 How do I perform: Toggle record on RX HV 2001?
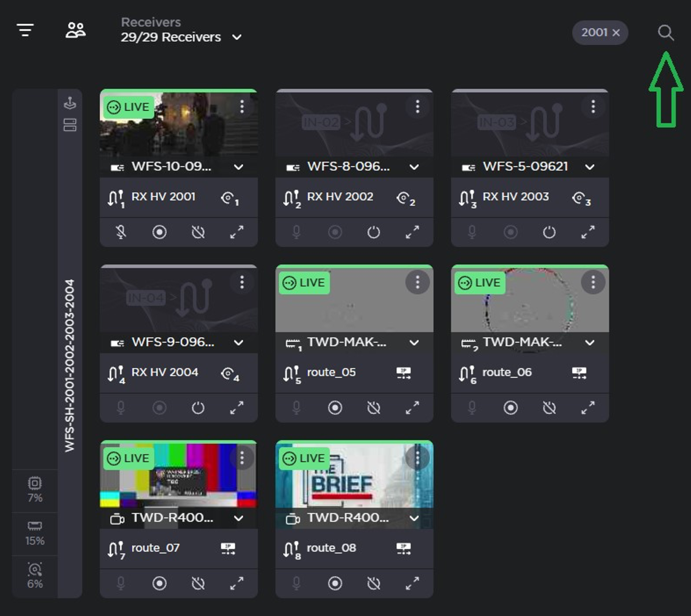[160, 232]
